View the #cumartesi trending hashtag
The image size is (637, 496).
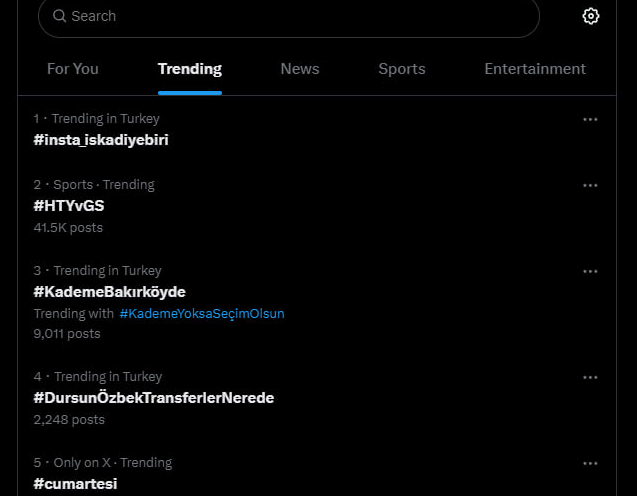(x=75, y=484)
